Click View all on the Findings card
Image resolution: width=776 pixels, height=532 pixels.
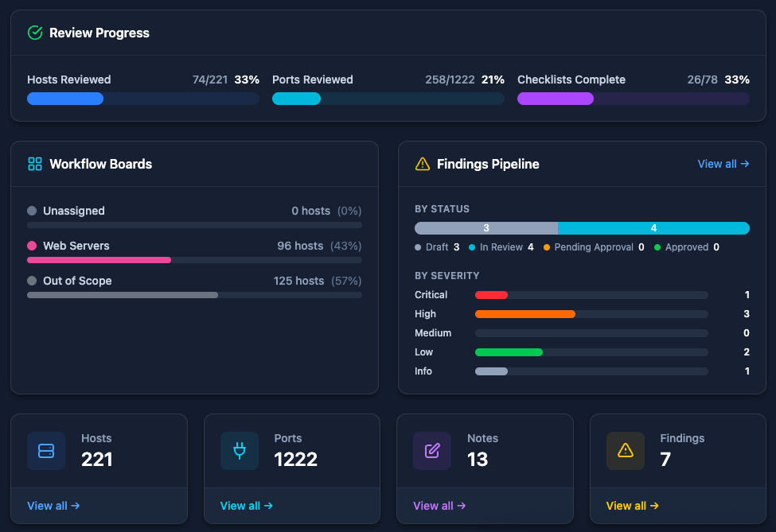[631, 506]
